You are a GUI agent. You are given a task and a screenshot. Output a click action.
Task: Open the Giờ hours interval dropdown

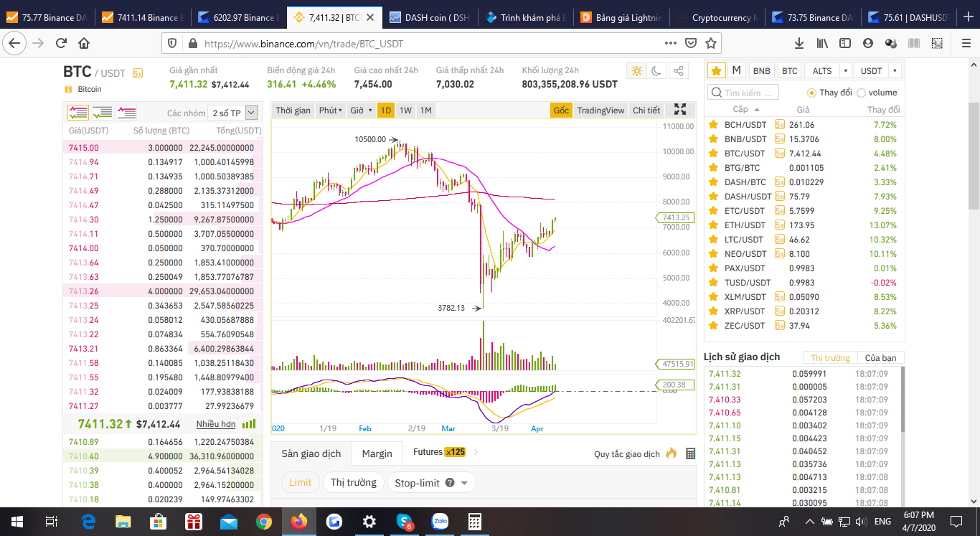pyautogui.click(x=361, y=110)
